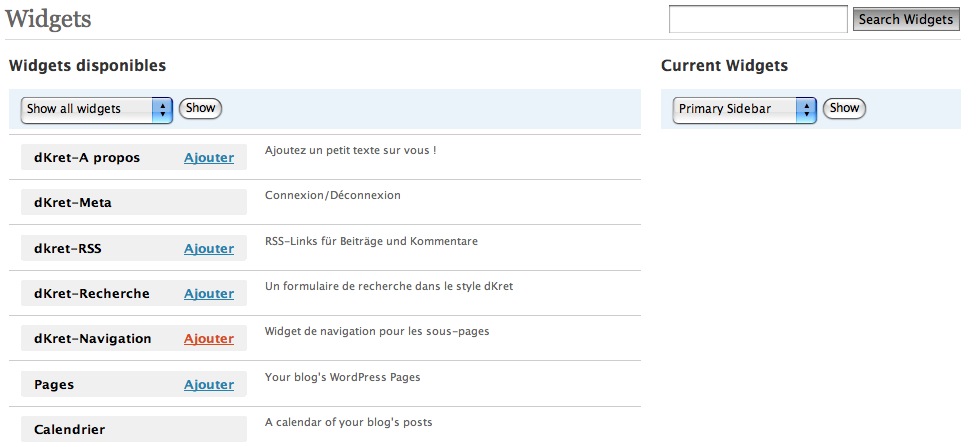Click the dKret-Recherche widget name
The width and height of the screenshot is (976, 447).
tap(92, 294)
